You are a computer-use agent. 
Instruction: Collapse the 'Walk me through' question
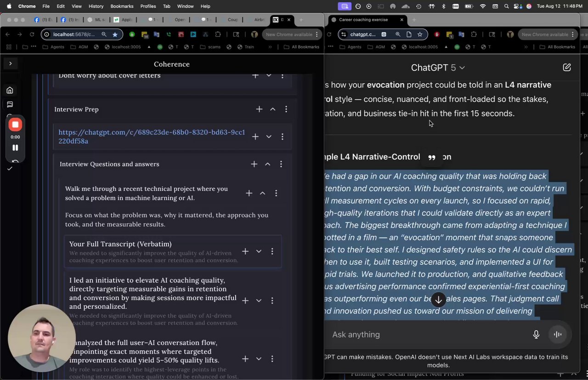[x=262, y=193]
